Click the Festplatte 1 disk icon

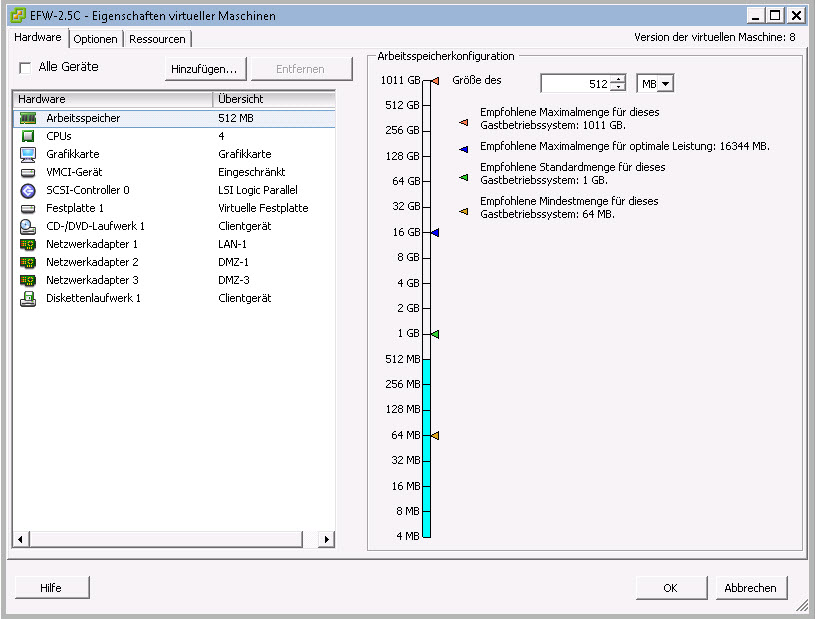point(28,208)
